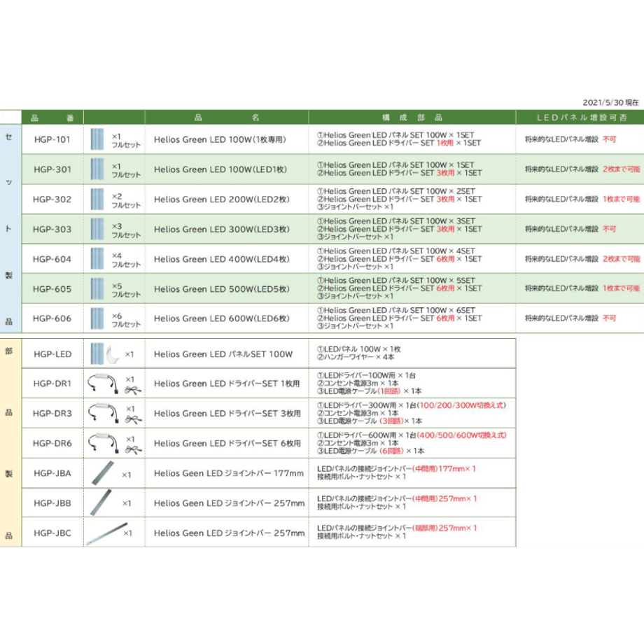Select product code HGP-301
This screenshot has width=644, height=644.
(x=52, y=169)
